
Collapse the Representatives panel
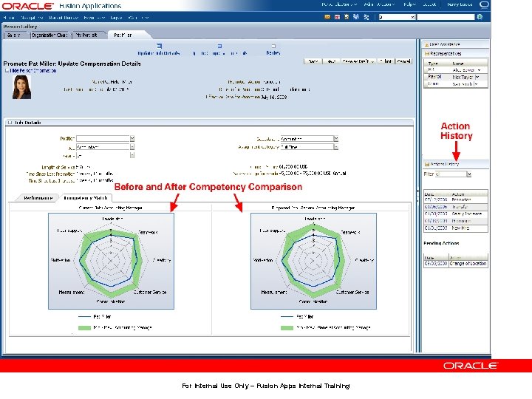tap(427, 54)
